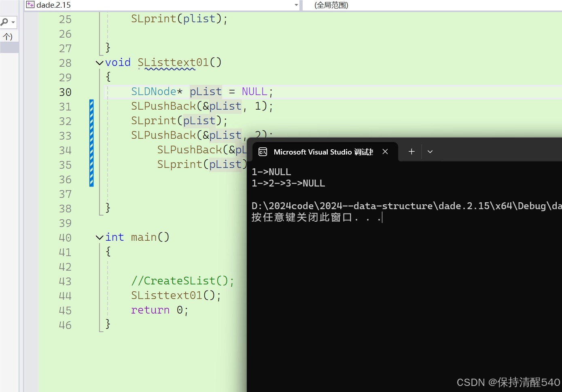Click line number 30 in the gutter
The width and height of the screenshot is (562, 392).
[x=65, y=92]
